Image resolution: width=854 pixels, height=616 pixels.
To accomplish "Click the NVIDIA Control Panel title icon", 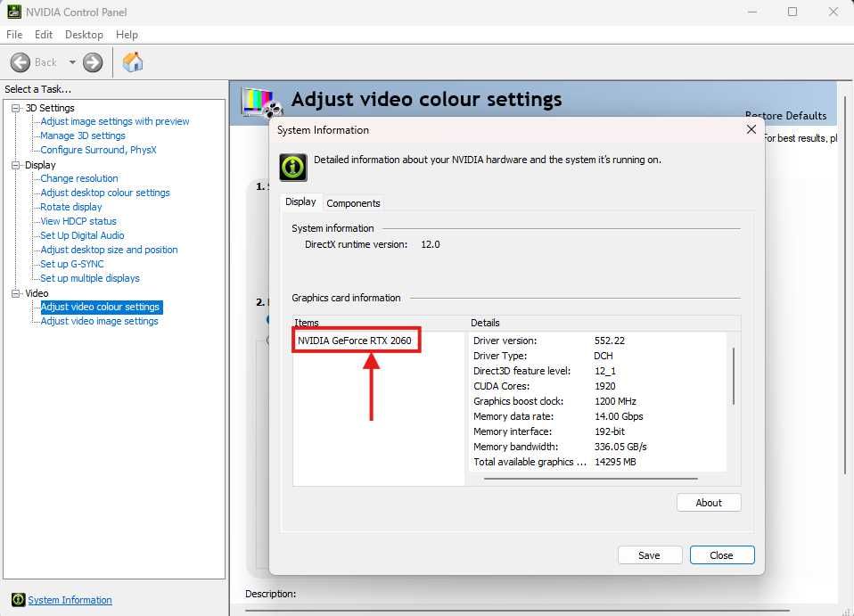I will click(13, 12).
